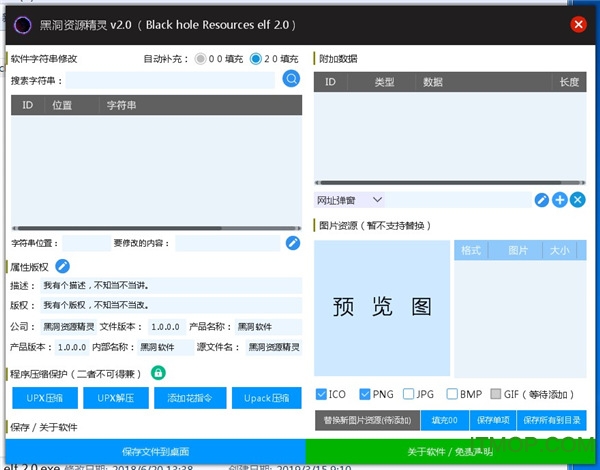Click the search string magnifier icon
The image size is (600, 470).
point(291,79)
